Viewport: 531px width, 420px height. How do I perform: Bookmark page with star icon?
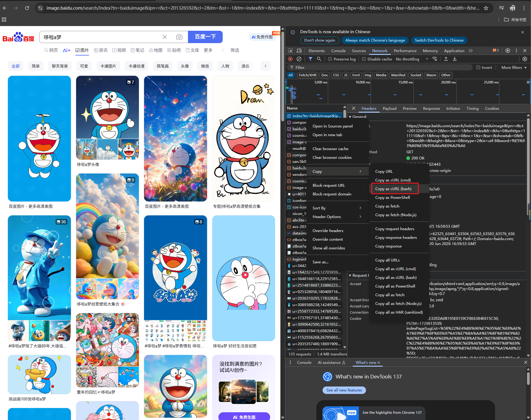[486, 8]
